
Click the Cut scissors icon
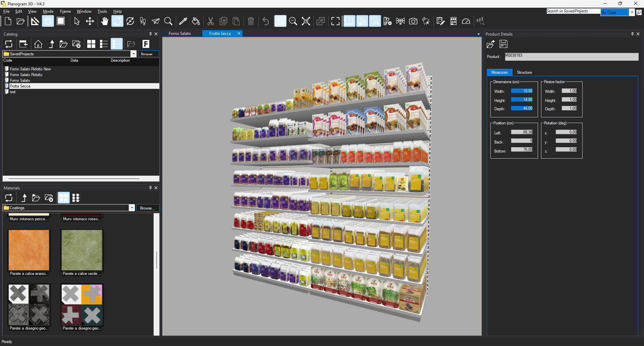pos(211,21)
